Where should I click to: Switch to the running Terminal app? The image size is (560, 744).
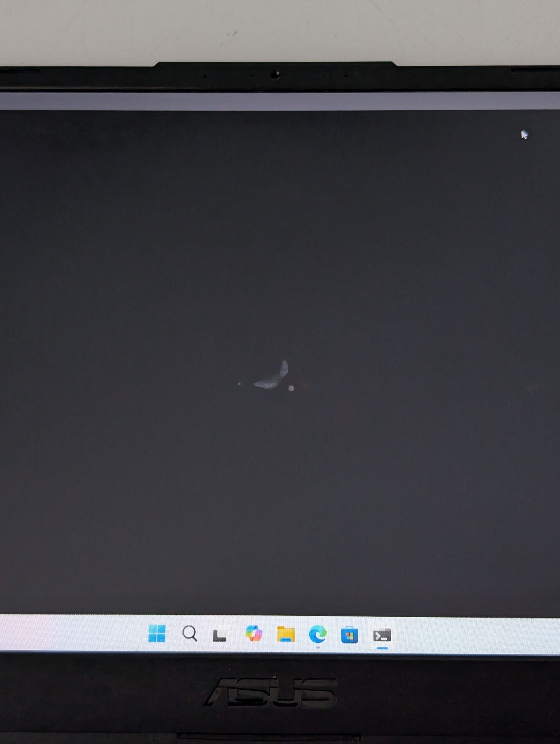click(x=382, y=635)
